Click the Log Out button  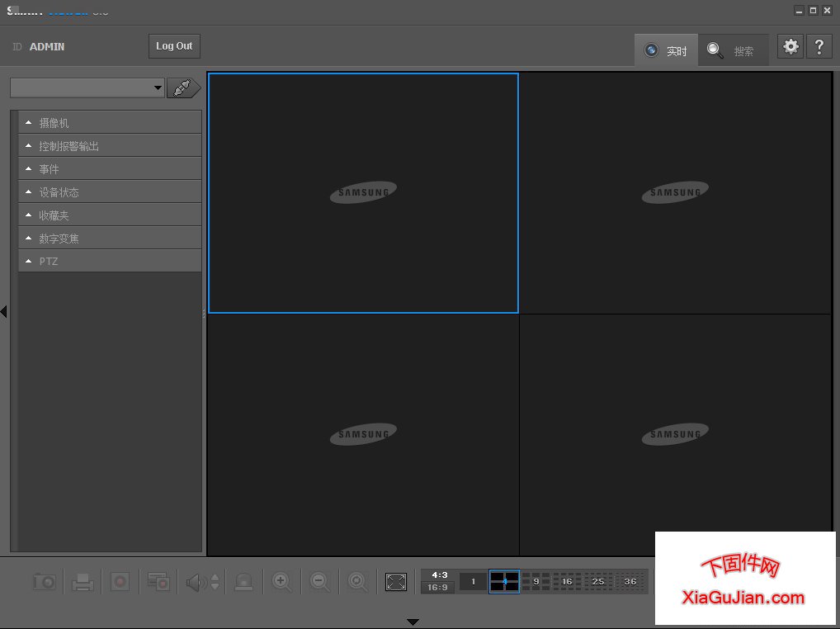pos(174,46)
